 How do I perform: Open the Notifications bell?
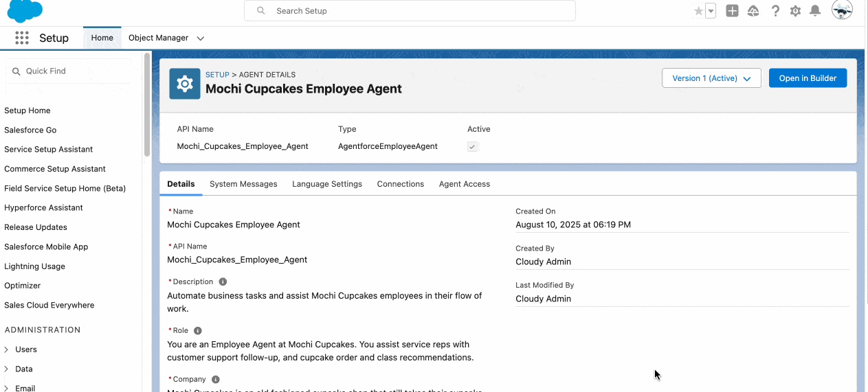(x=815, y=11)
